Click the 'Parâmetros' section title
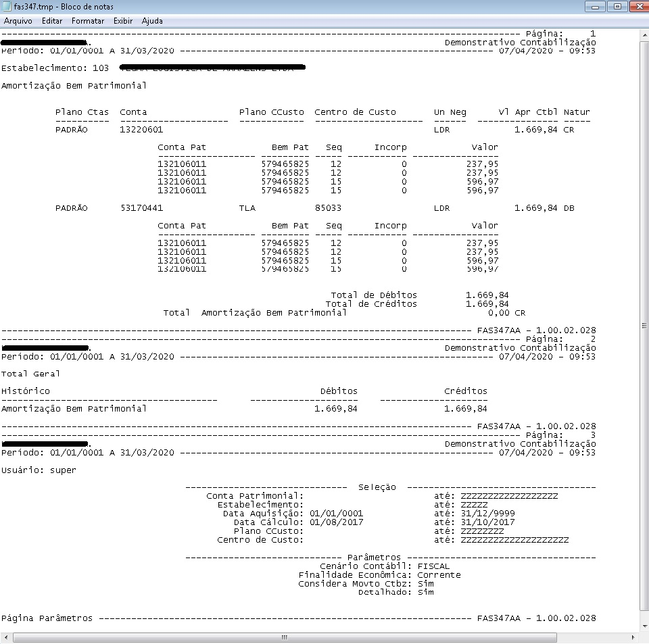This screenshot has width=649, height=644. [x=374, y=558]
